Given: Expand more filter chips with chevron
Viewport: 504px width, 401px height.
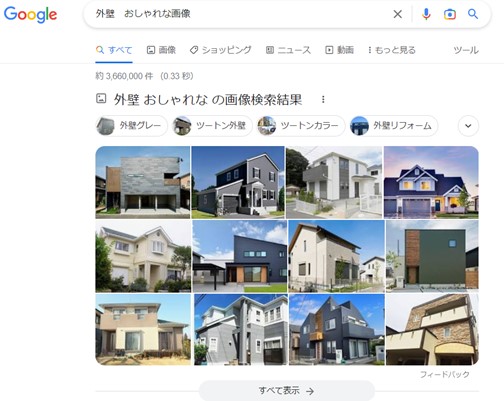Looking at the screenshot, I should pyautogui.click(x=468, y=126).
